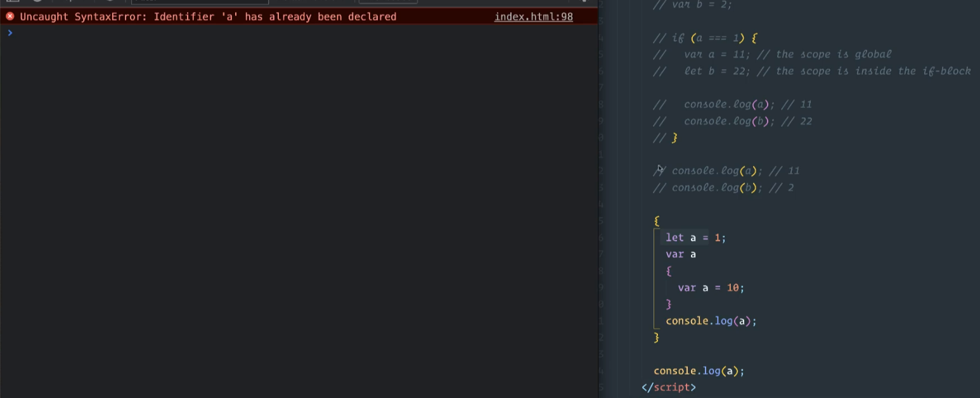The image size is (980, 398).
Task: Click the pink closing brace of the inner block
Action: pos(669,304)
